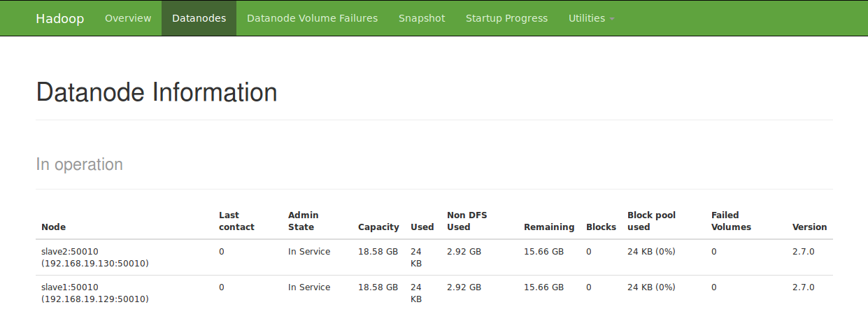Click slave1 used 24 KB value
This screenshot has height=335, width=868.
416,293
